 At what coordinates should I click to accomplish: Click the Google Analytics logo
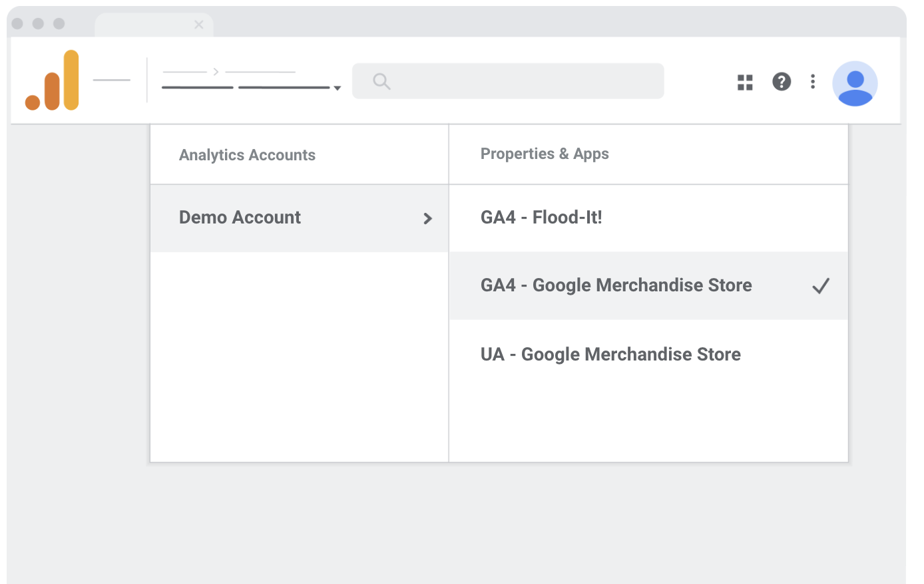[x=52, y=80]
